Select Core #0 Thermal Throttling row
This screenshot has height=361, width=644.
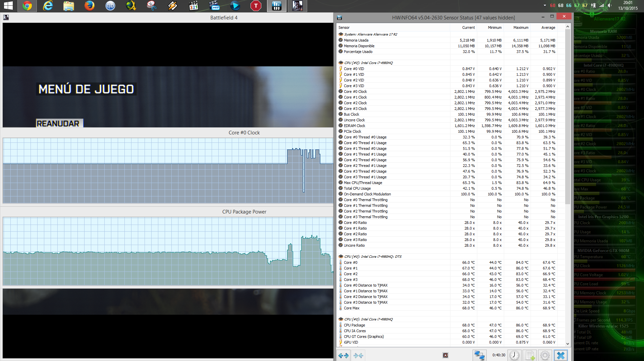tap(451, 200)
